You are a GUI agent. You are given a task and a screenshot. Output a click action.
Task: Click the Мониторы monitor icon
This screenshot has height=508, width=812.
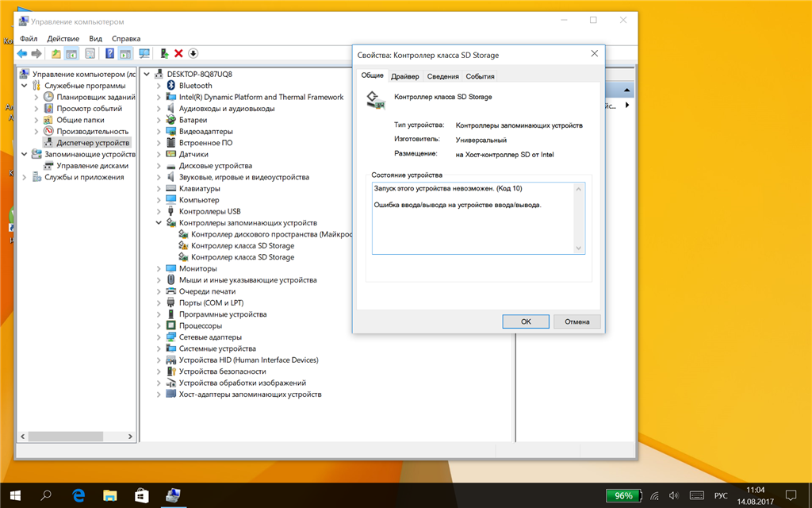(x=171, y=268)
